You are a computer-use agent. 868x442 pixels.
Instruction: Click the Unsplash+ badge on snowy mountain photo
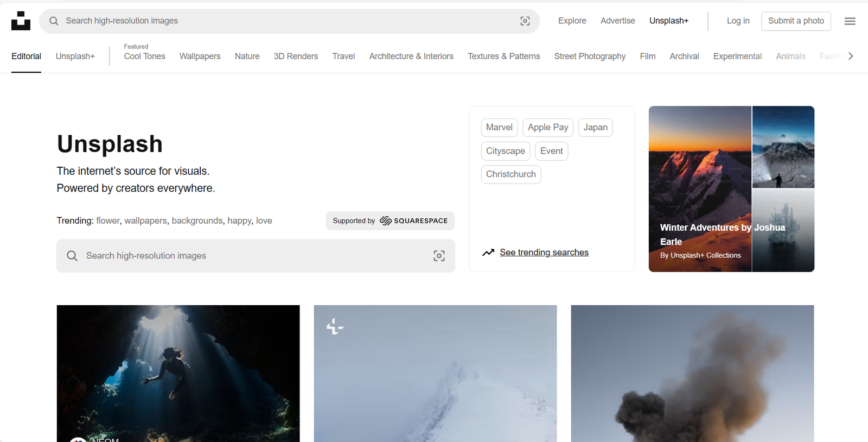pyautogui.click(x=335, y=326)
